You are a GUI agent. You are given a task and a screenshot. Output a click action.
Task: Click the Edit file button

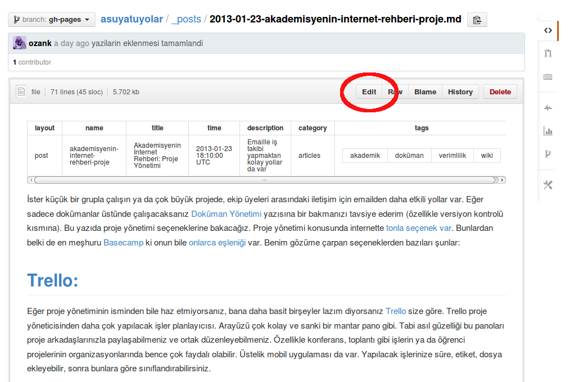click(x=369, y=92)
